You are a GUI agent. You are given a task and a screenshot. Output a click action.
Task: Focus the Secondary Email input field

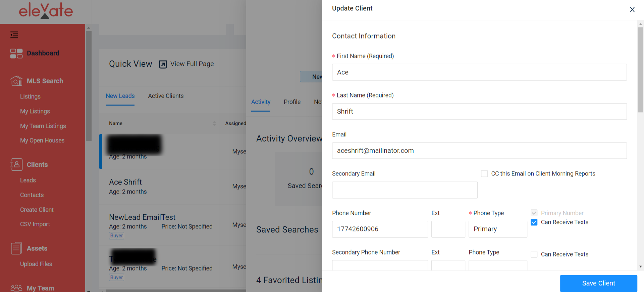pos(405,190)
